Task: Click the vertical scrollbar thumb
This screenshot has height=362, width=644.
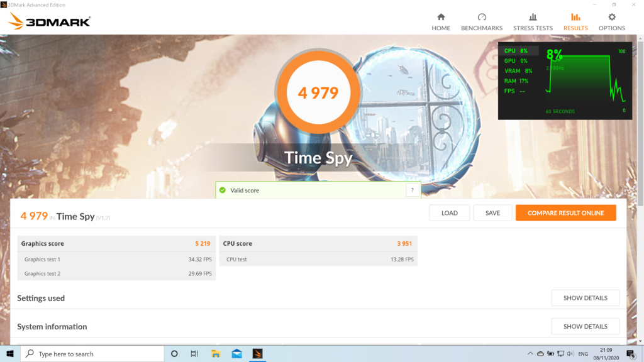Action: [x=640, y=123]
